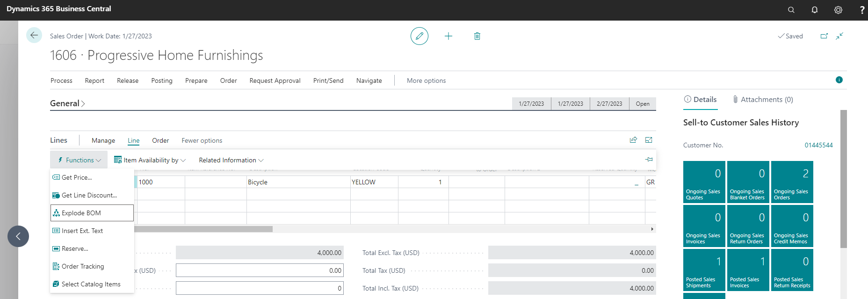The width and height of the screenshot is (868, 299).
Task: Click the edit pencil icon
Action: click(x=420, y=36)
